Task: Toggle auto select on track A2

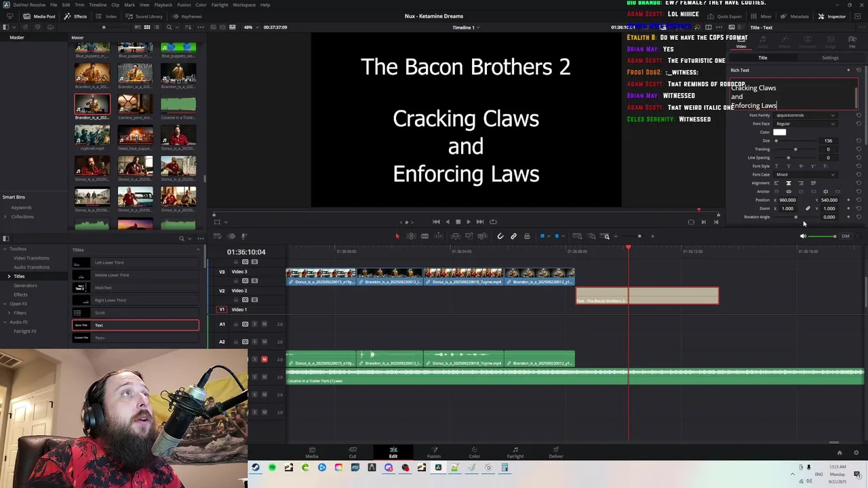Action: (x=245, y=342)
